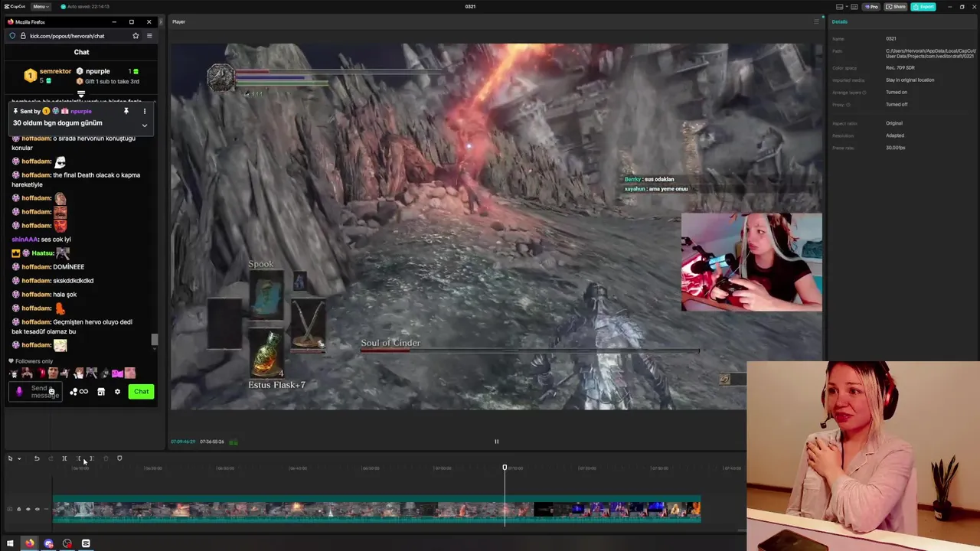Viewport: 980px width, 551px height.
Task: Click the Delete left trim icon
Action: pyautogui.click(x=78, y=458)
